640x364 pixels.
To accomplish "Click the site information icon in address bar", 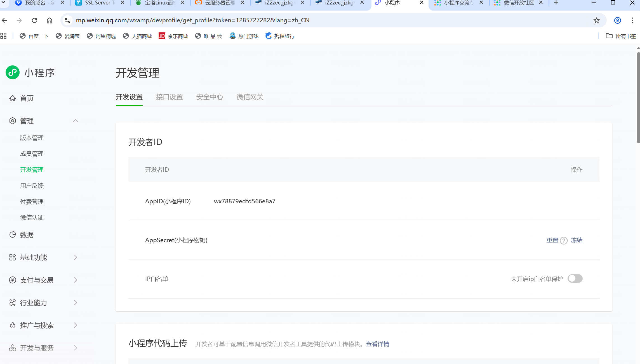I will tap(68, 20).
